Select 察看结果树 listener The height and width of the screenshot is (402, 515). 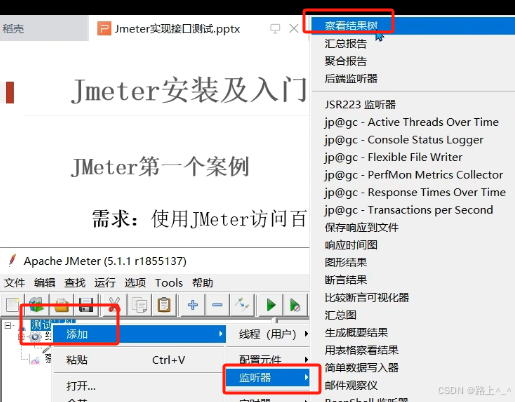(x=413, y=26)
